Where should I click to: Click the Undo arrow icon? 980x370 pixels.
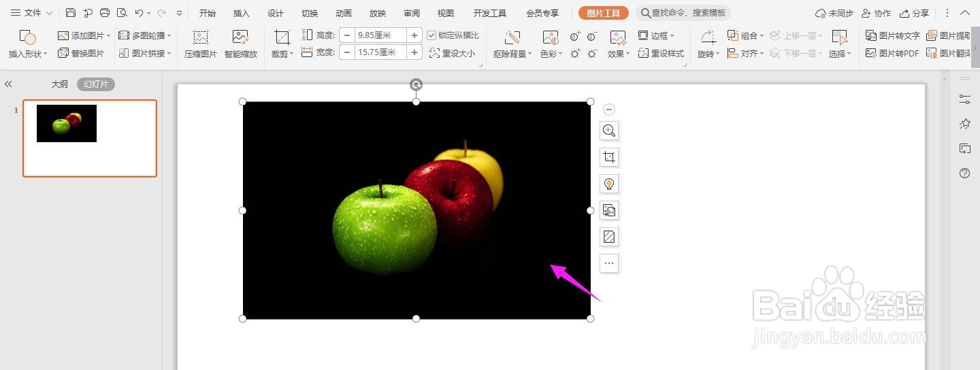139,13
